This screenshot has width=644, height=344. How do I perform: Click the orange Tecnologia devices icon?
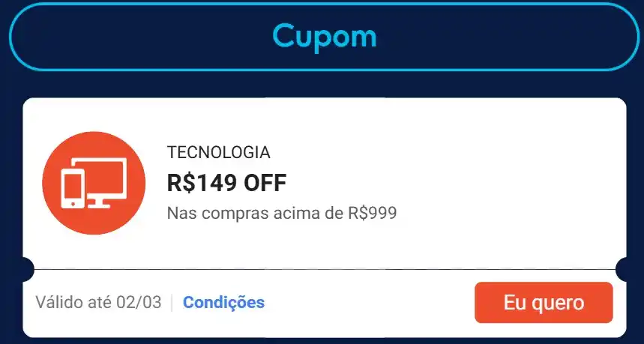click(94, 183)
